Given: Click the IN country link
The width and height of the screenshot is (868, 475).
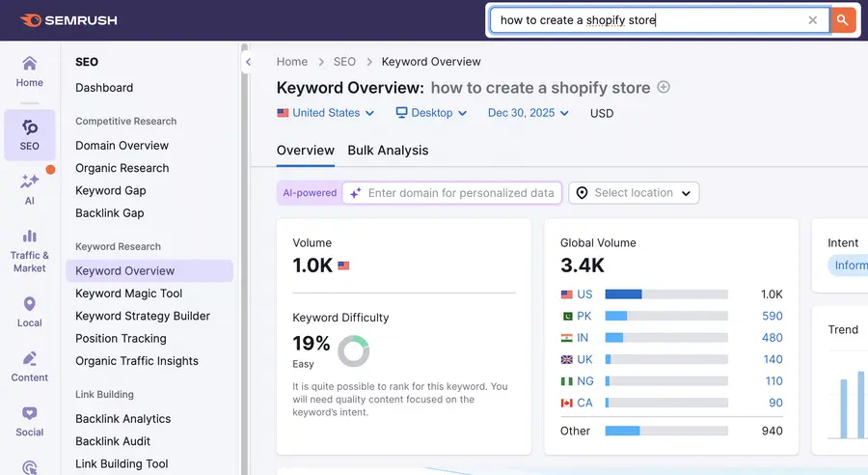Looking at the screenshot, I should (x=583, y=338).
